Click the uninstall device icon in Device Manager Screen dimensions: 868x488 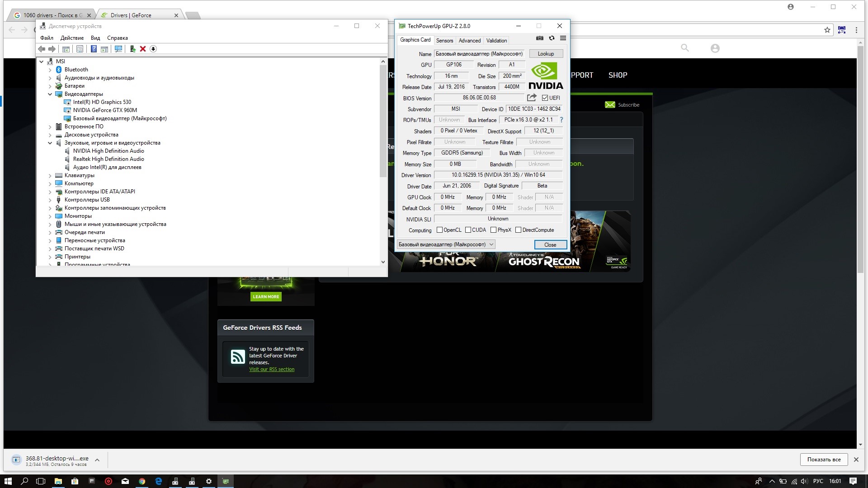point(143,49)
